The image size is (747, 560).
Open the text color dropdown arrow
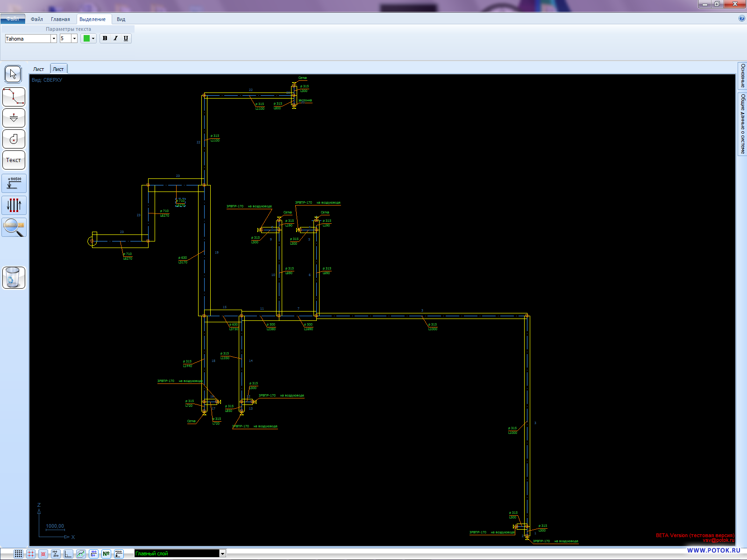(93, 39)
